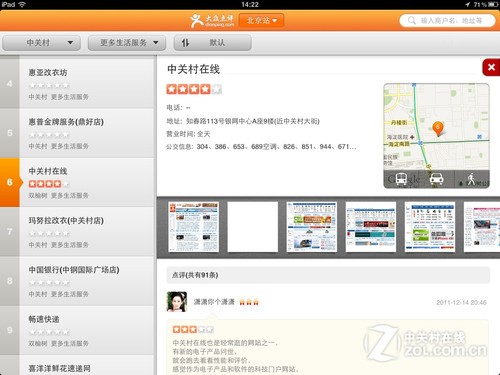Image resolution: width=500 pixels, height=375 pixels.
Task: Tap the reviewer's avatar photo
Action: pos(177,302)
